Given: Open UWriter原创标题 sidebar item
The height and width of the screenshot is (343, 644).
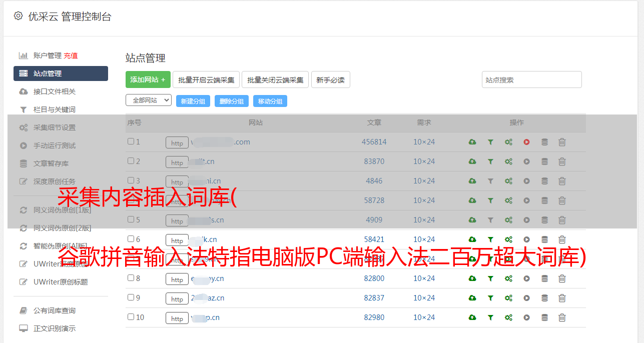Looking at the screenshot, I should click(61, 282).
